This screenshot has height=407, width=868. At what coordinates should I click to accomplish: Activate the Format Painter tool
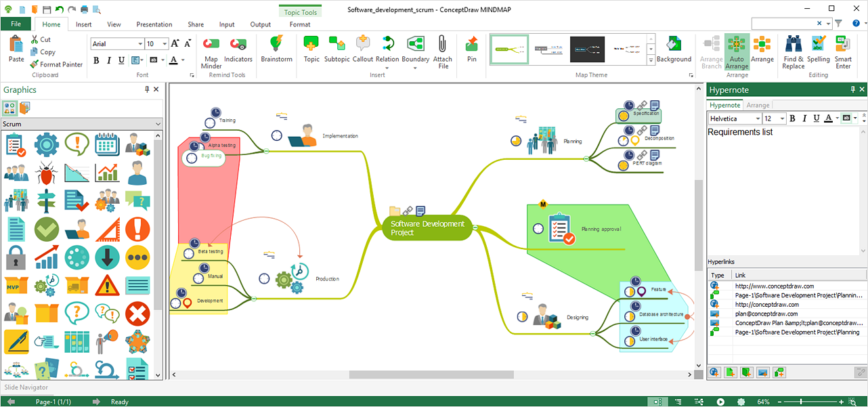[x=56, y=64]
